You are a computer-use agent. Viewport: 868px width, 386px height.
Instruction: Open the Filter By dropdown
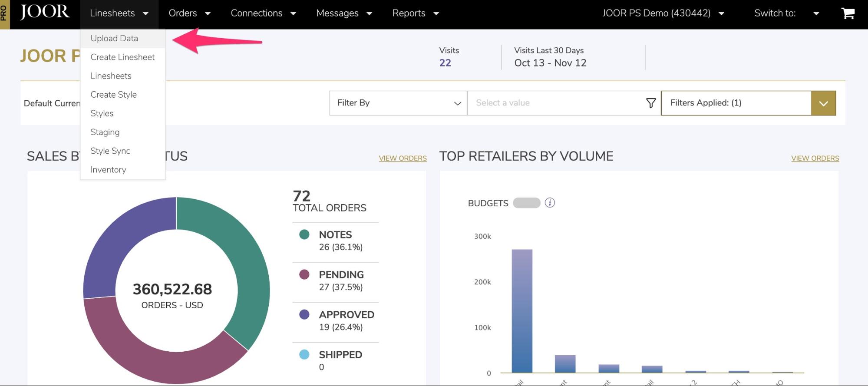(x=398, y=103)
